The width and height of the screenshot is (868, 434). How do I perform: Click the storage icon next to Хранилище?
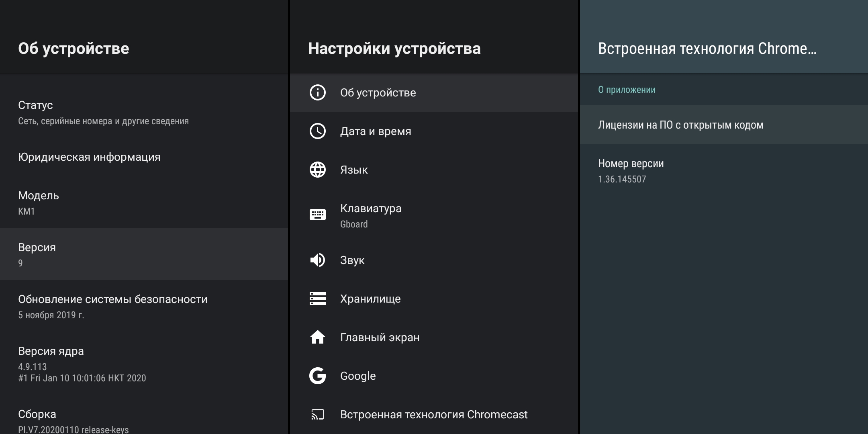pos(317,299)
